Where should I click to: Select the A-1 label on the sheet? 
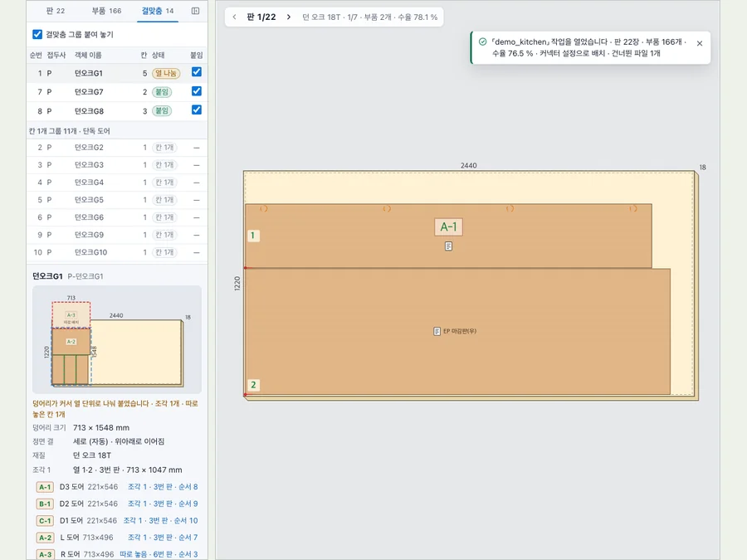tap(448, 226)
